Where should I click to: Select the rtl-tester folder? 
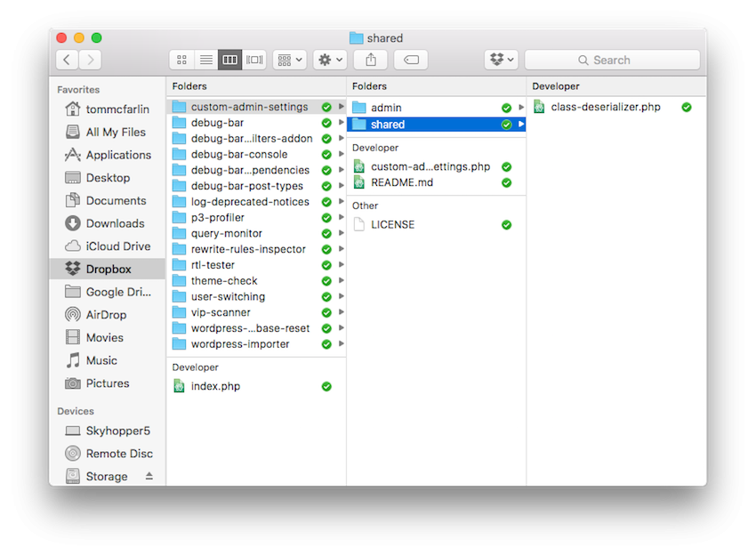(256, 265)
